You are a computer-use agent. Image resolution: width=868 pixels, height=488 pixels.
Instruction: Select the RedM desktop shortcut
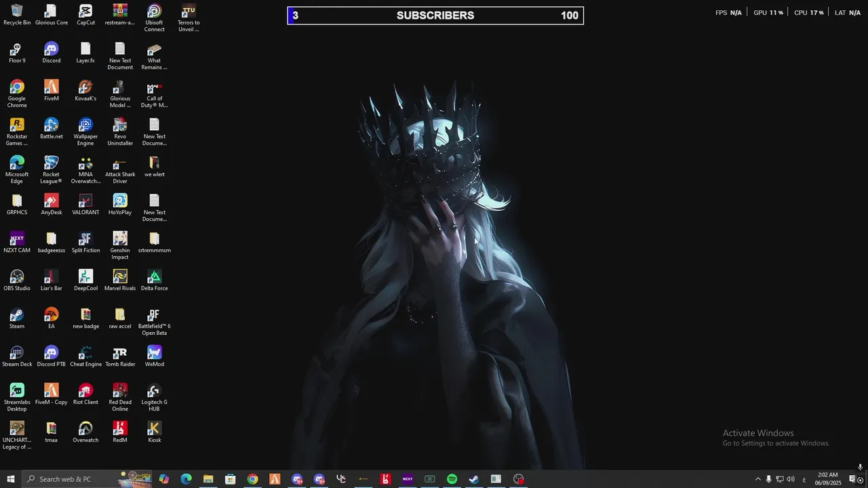coord(120,432)
